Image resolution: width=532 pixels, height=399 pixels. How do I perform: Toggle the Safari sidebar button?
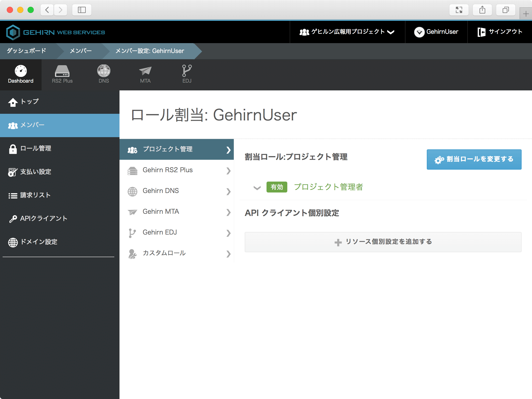coord(82,10)
